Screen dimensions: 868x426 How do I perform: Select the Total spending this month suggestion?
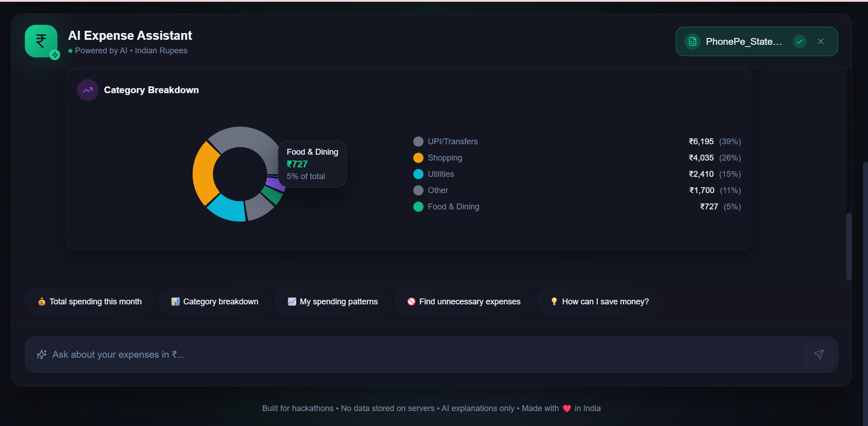click(89, 302)
